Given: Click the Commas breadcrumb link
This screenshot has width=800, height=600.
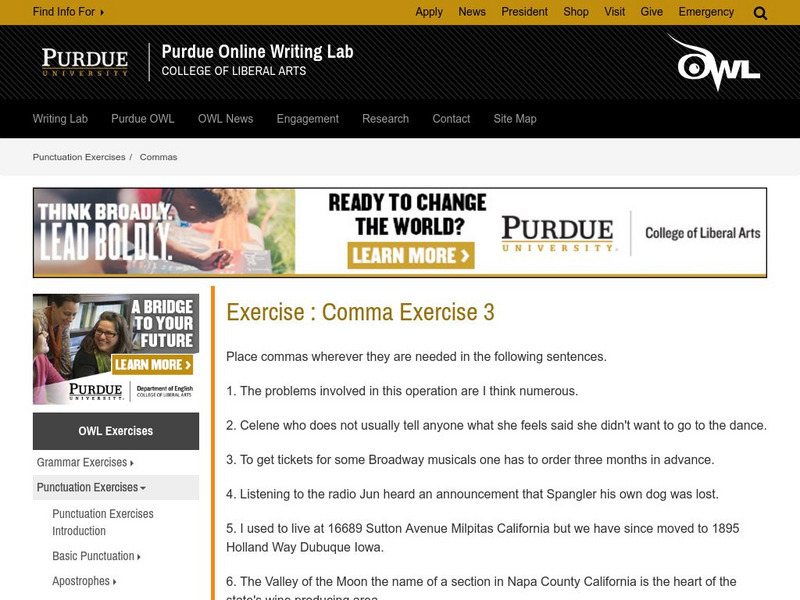Looking at the screenshot, I should (x=160, y=156).
